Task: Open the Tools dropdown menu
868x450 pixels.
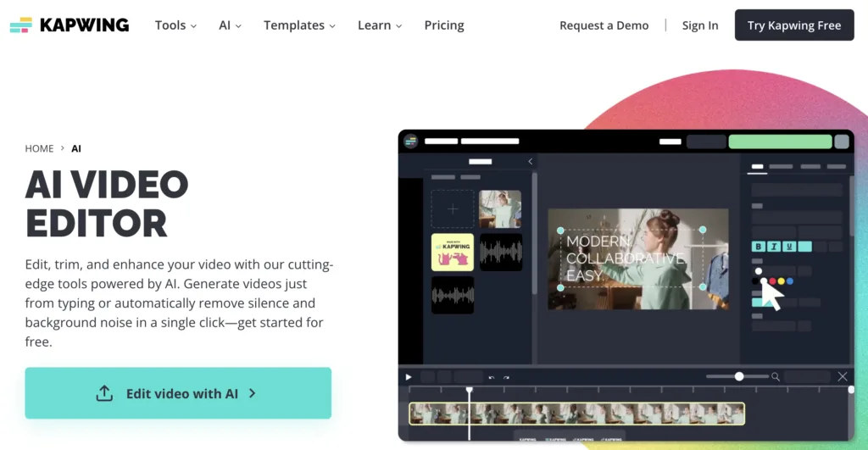Action: click(x=175, y=25)
